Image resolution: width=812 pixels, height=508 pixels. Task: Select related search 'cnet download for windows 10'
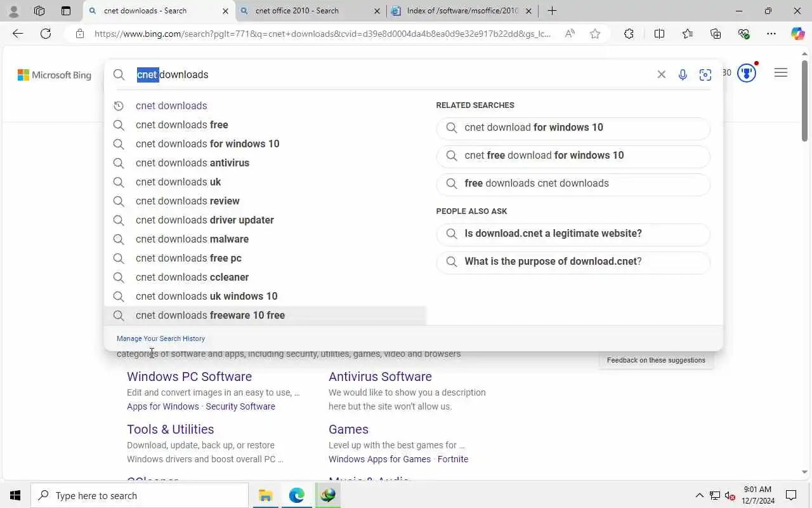click(x=573, y=128)
